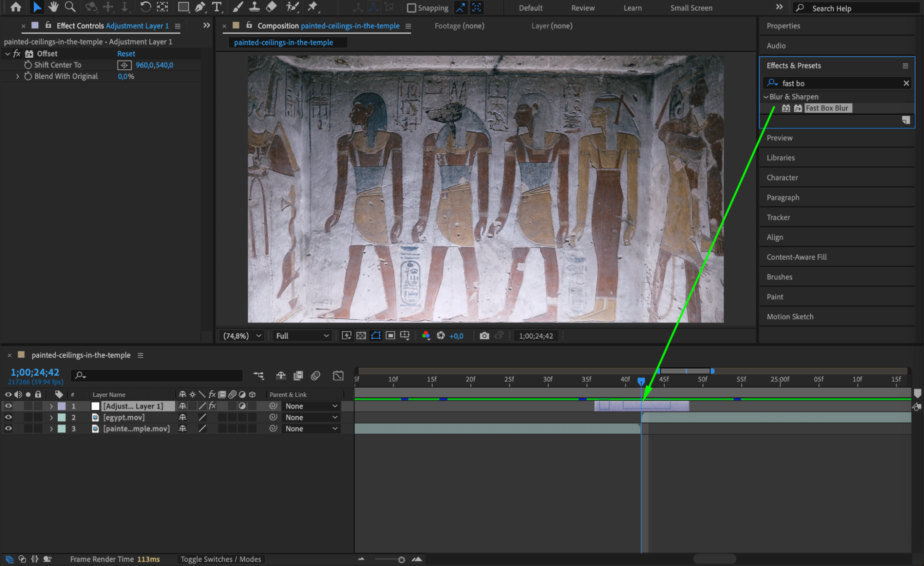Change label color of egypt.mov layer
This screenshot has height=566, width=924.
click(61, 417)
